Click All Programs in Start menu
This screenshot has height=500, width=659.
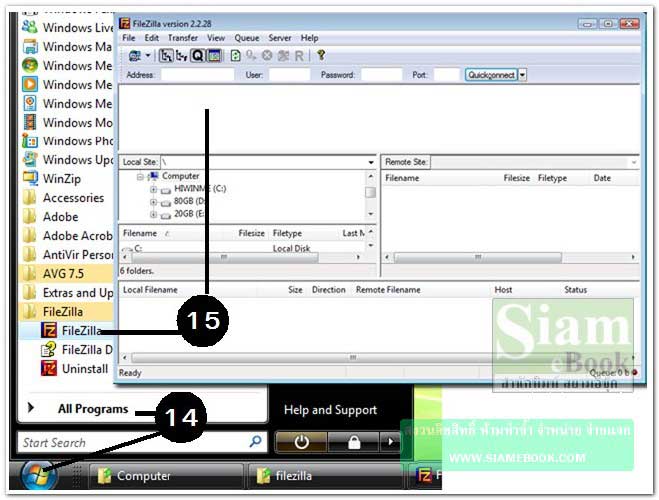tap(93, 409)
